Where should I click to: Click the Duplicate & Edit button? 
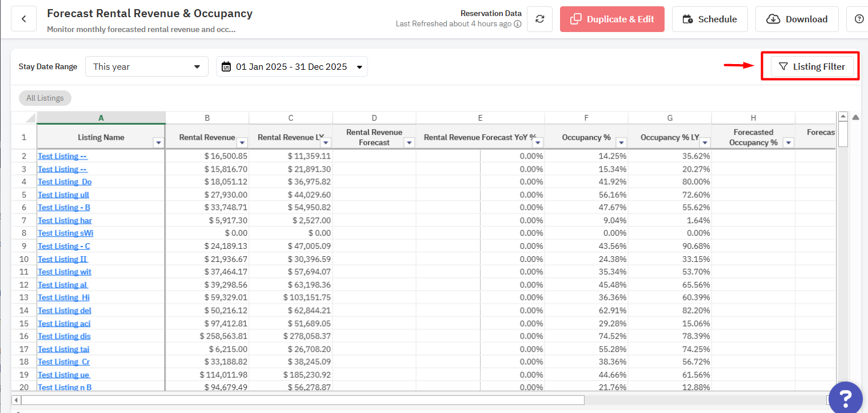pos(612,19)
